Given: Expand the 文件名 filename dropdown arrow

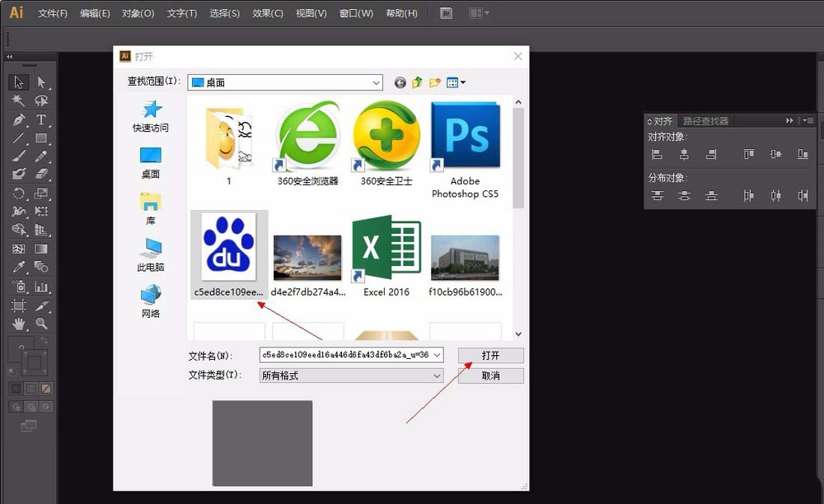Looking at the screenshot, I should [x=437, y=356].
